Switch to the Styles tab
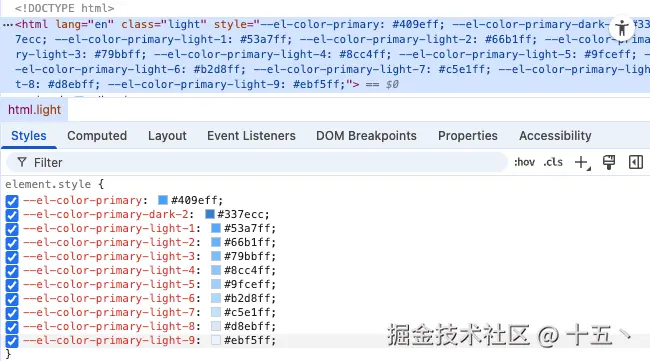 (x=29, y=136)
